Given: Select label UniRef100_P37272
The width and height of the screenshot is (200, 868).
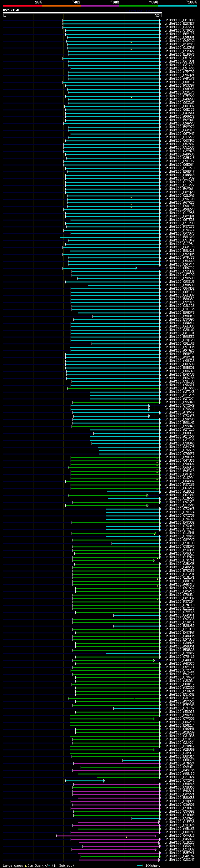Looking at the screenshot, I should click(179, 137).
